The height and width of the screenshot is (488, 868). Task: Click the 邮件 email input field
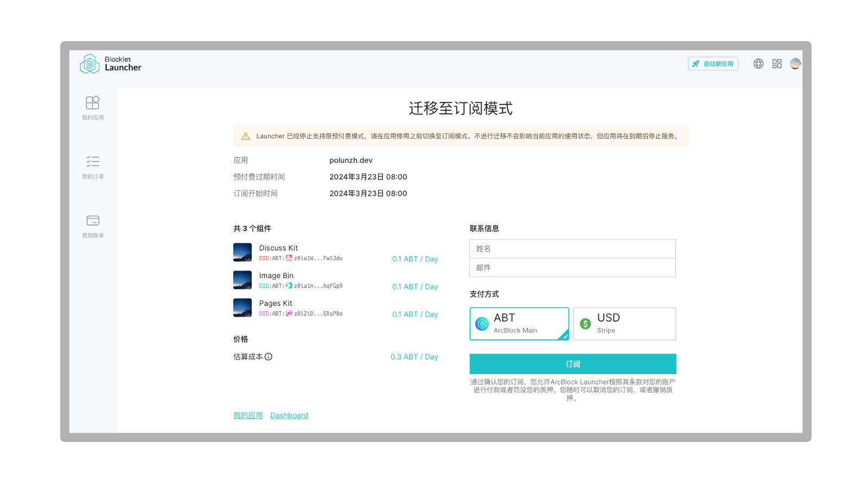click(572, 267)
